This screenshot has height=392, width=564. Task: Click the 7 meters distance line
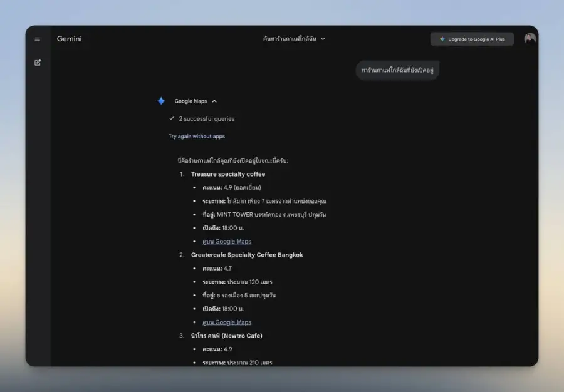click(x=264, y=201)
